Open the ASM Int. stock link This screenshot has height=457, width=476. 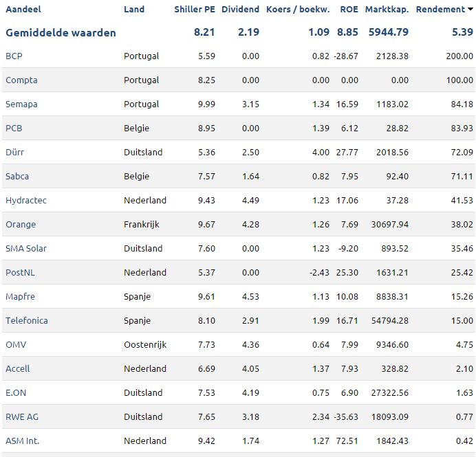tap(23, 441)
